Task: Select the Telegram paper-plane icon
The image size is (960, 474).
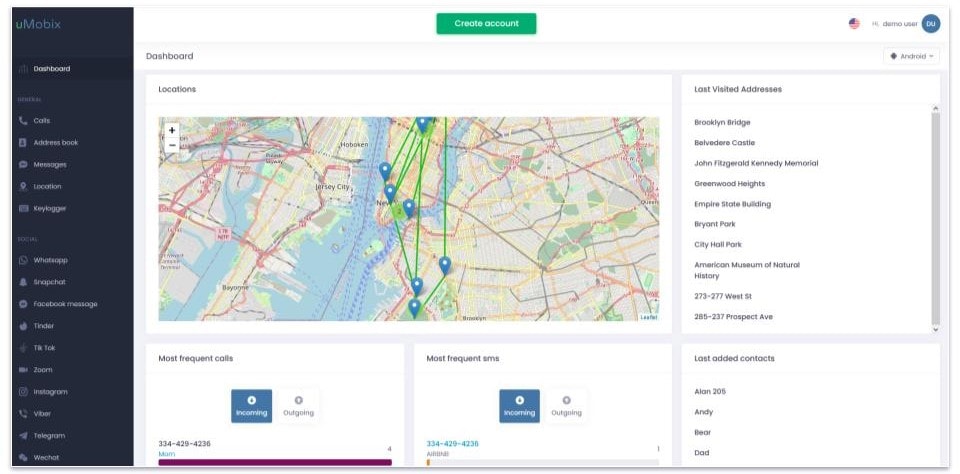Action: [x=23, y=436]
